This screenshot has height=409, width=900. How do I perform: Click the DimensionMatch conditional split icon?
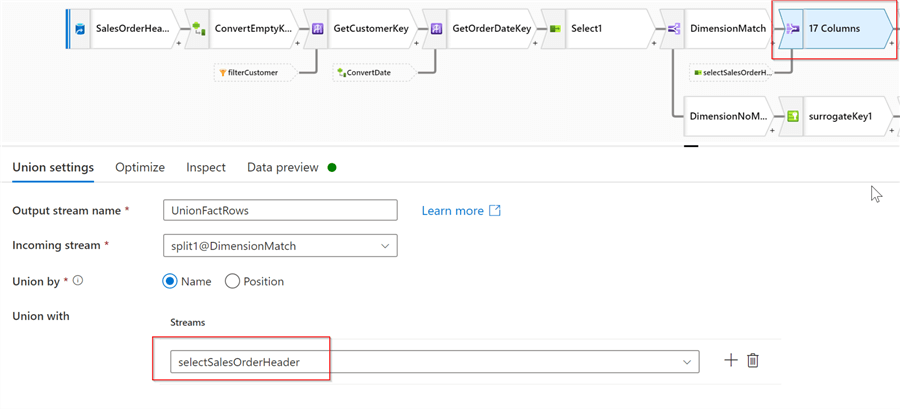[674, 28]
